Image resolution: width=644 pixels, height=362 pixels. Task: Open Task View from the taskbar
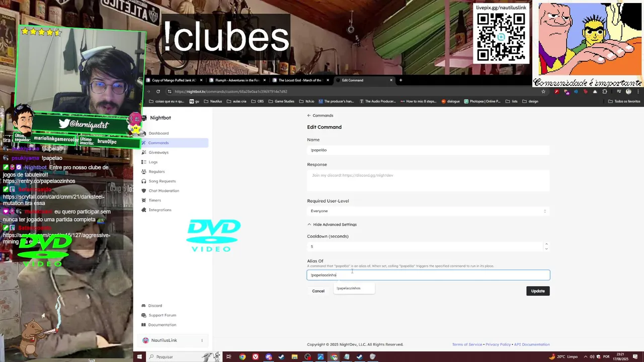click(228, 357)
